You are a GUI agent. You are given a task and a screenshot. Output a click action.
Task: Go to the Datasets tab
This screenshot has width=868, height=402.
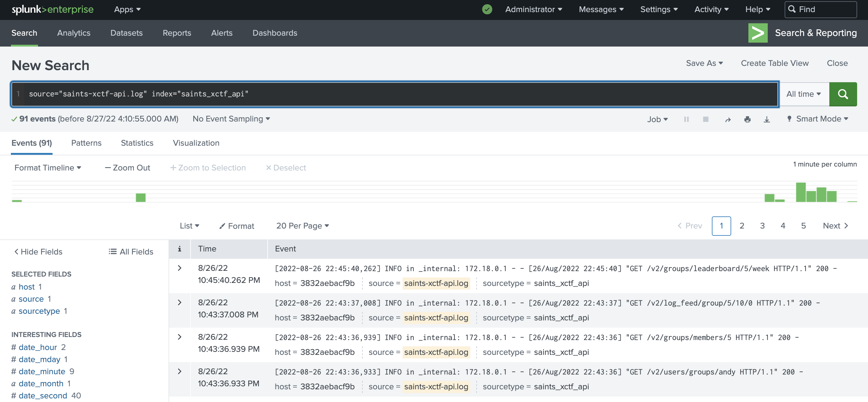(x=127, y=33)
